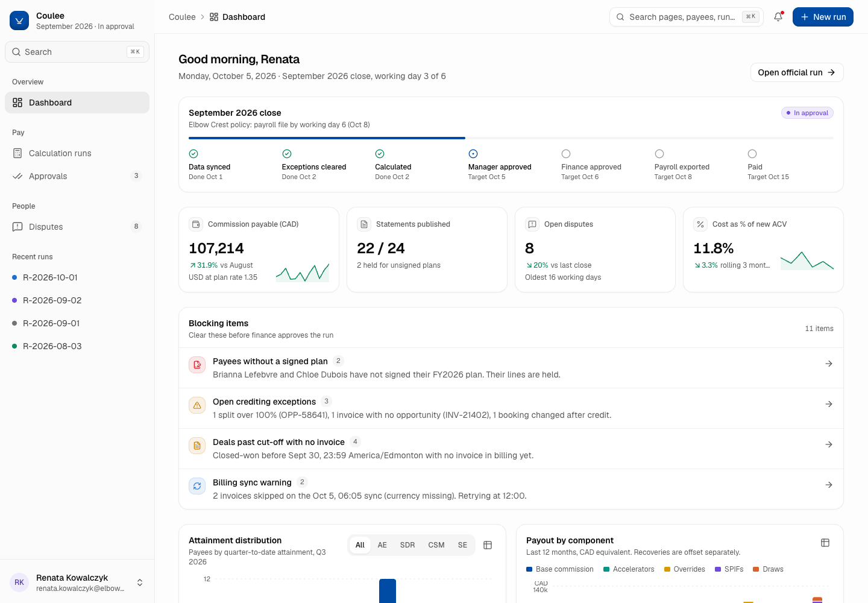
Task: Open recent run R-2026-10-01
Action: click(x=77, y=277)
